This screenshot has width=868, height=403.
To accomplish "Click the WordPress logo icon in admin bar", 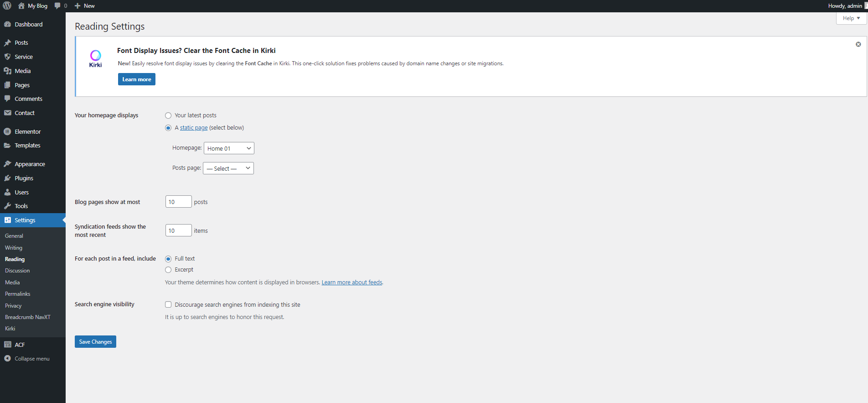I will (7, 6).
